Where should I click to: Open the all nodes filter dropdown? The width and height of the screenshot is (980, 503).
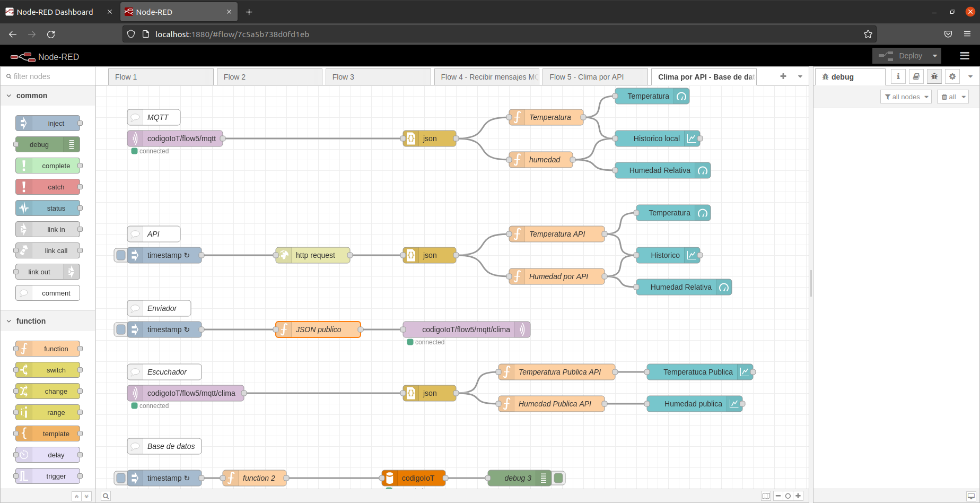point(906,97)
